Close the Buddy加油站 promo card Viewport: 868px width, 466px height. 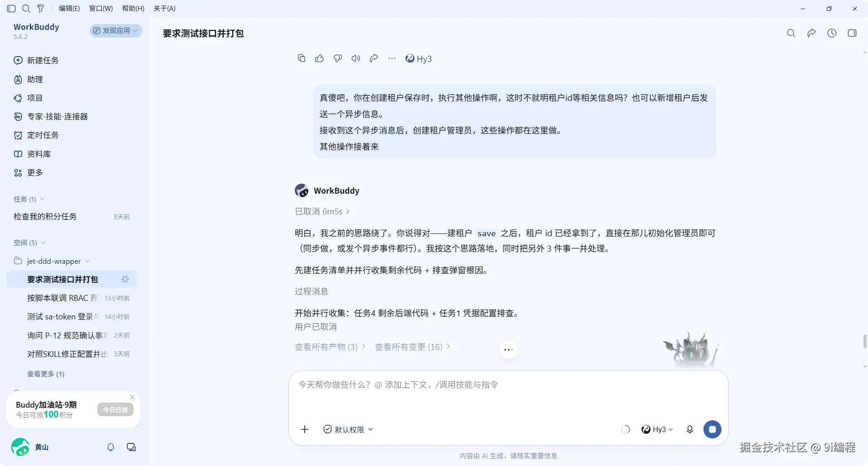[132, 397]
